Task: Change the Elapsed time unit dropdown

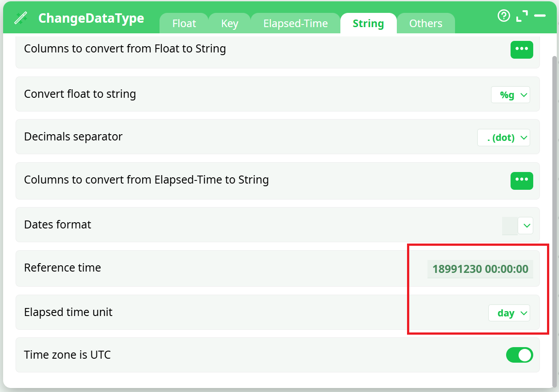Action: [509, 313]
